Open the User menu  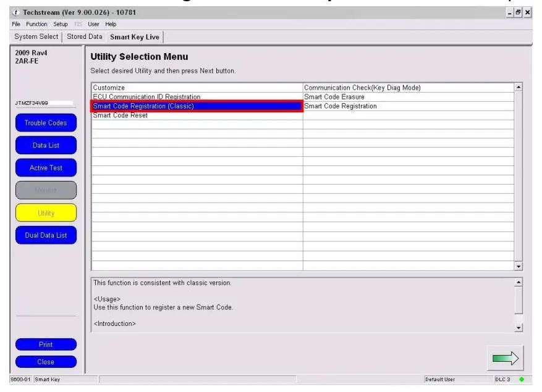[x=93, y=24]
